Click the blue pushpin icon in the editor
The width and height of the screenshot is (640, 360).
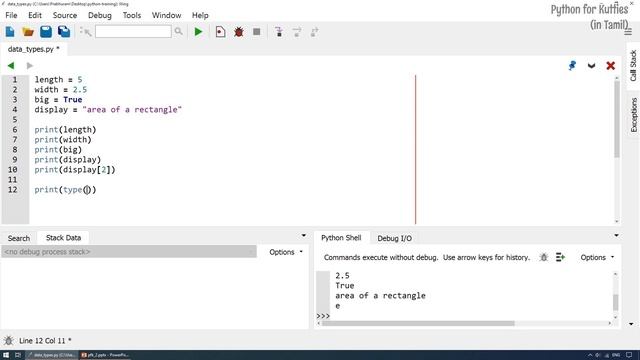(x=572, y=65)
